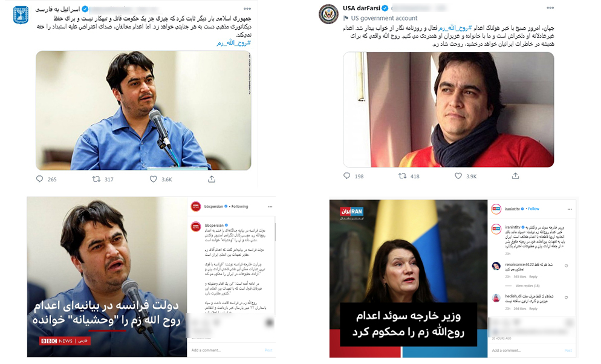Open more options on USA darFarsi tweet
Image resolution: width=601 pixels, height=364 pixels.
pos(550,8)
